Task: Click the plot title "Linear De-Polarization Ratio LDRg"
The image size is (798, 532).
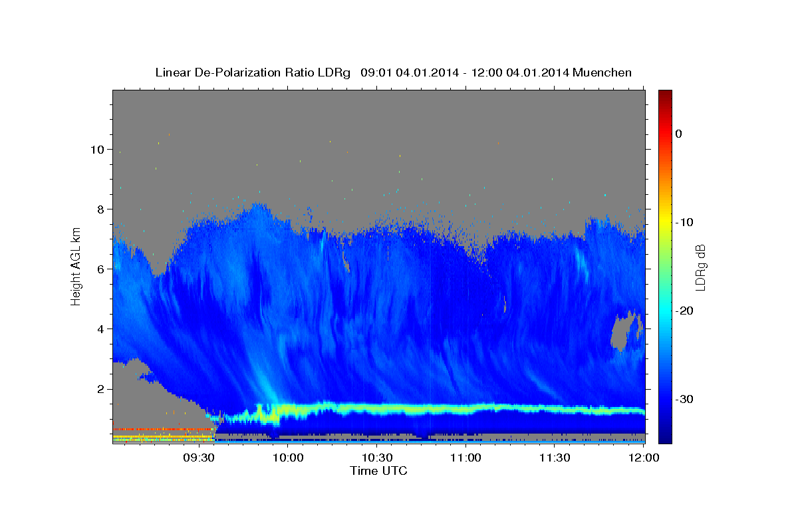Action: [x=252, y=72]
